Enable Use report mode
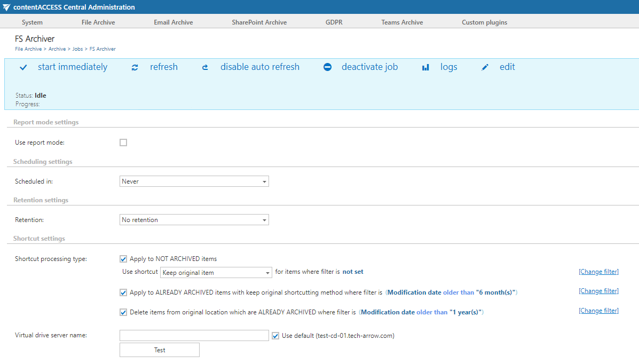The image size is (639, 364). pos(123,143)
